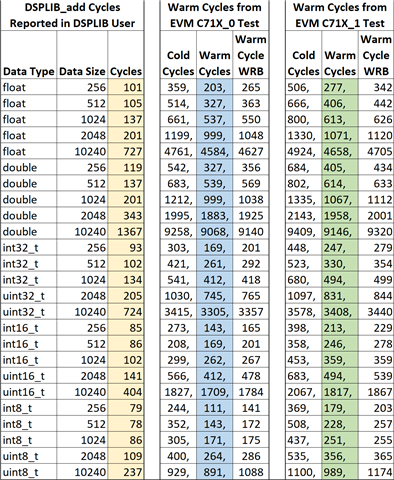
Task: Select the WRB cell 1174
Action: click(x=376, y=472)
